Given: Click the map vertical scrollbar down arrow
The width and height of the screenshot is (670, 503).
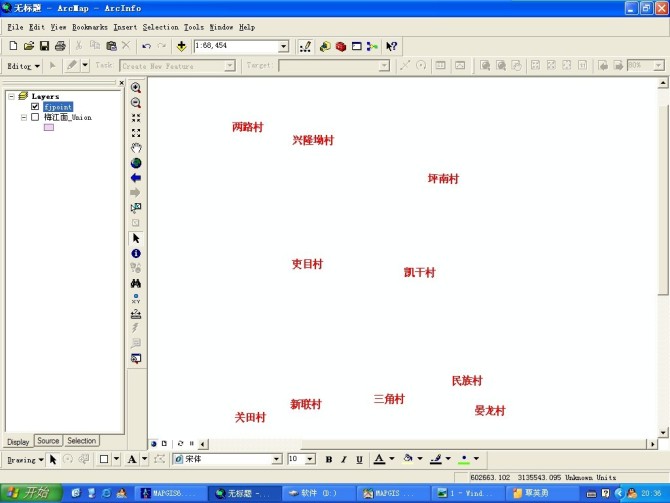Looking at the screenshot, I should tap(663, 432).
